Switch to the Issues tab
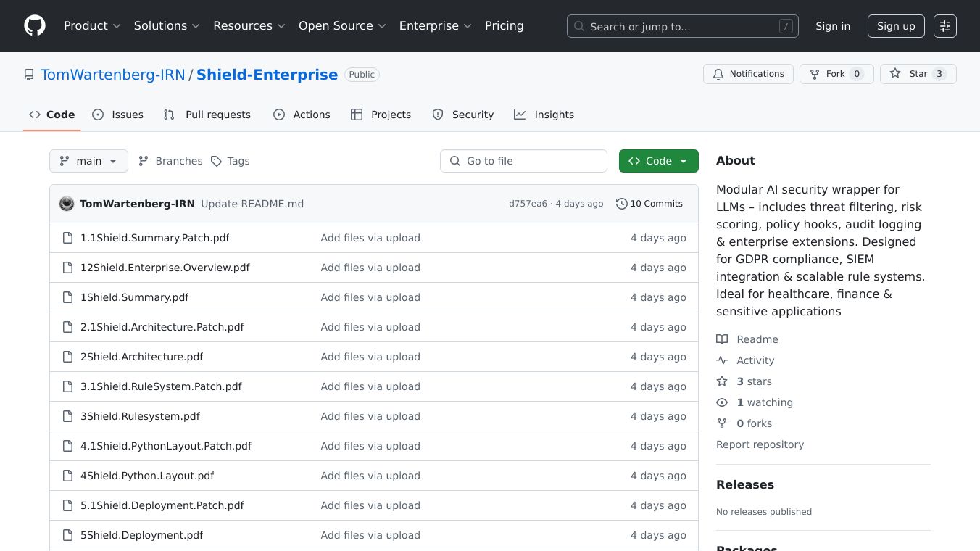 [118, 115]
